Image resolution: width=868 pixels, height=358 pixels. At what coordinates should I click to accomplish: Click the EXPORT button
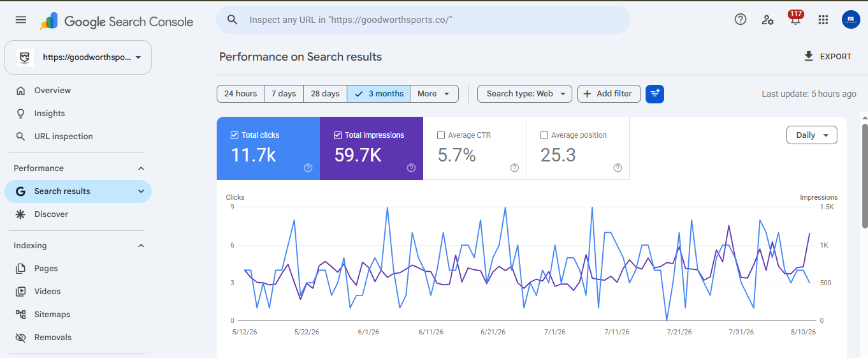click(828, 57)
